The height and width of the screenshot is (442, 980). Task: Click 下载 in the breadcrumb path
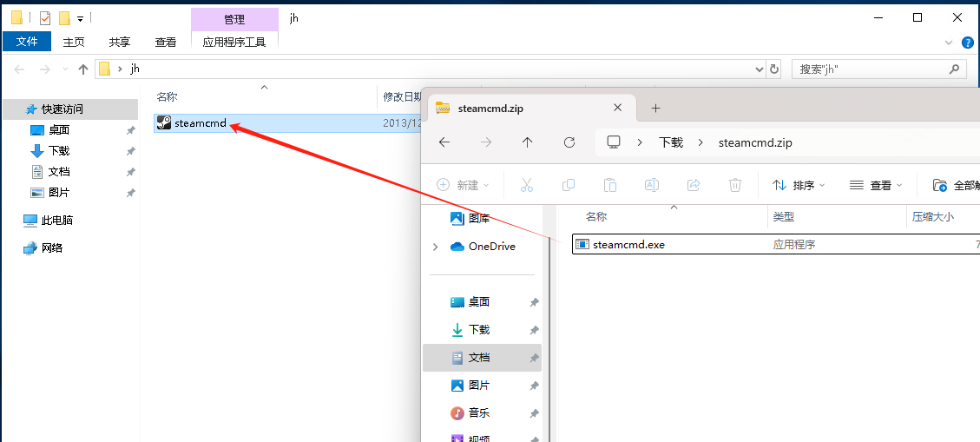point(671,142)
